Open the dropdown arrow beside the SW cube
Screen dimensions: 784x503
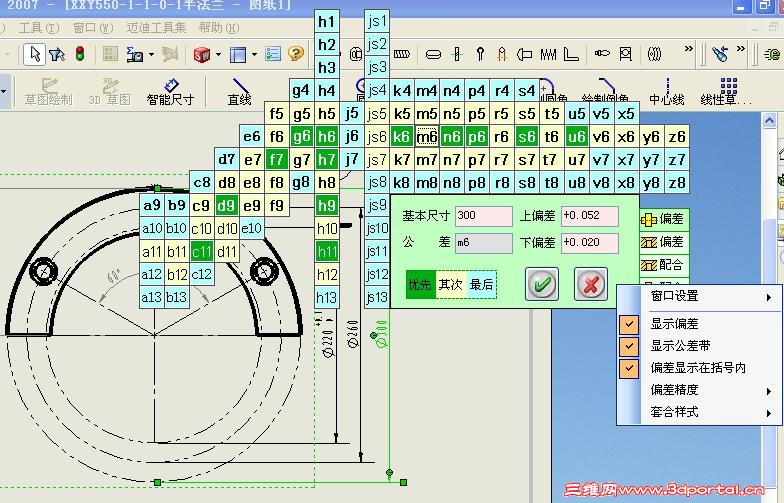point(218,54)
